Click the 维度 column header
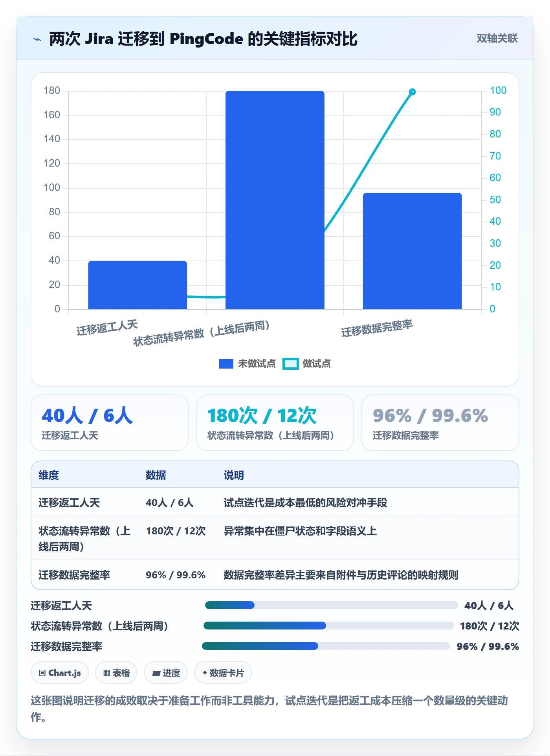The width and height of the screenshot is (550, 756). (49, 475)
